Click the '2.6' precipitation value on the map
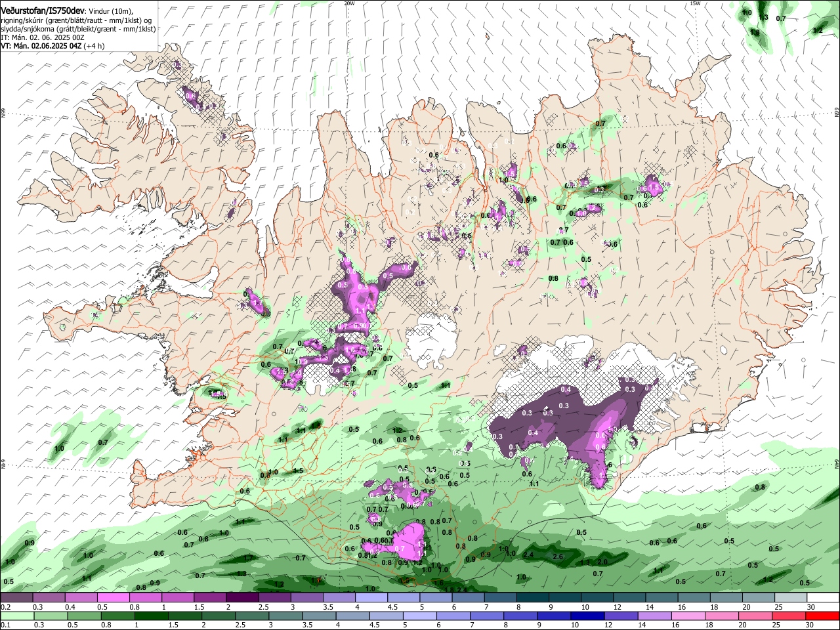This screenshot has height=630, width=840. 558,556
